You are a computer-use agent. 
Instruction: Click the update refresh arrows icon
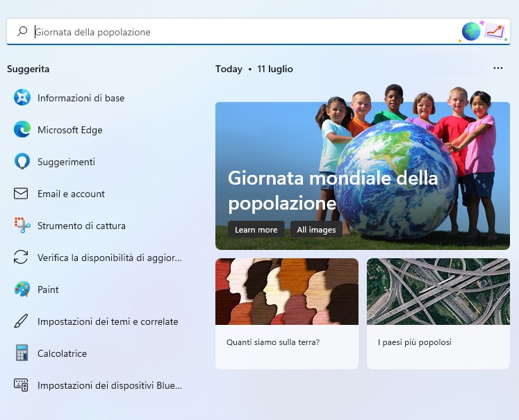(x=21, y=258)
